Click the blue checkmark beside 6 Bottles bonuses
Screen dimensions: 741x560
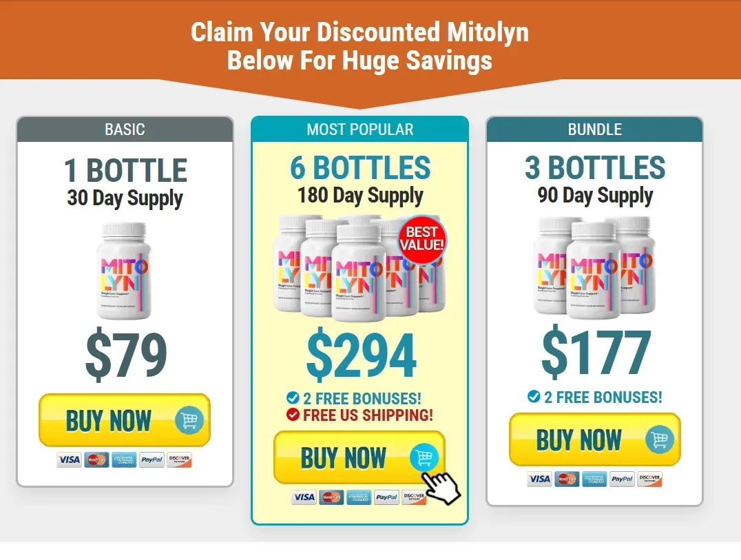(x=293, y=398)
